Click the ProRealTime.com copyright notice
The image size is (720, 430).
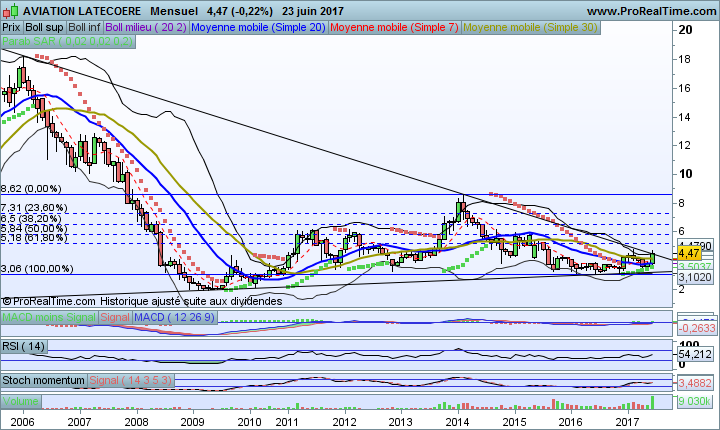click(49, 301)
